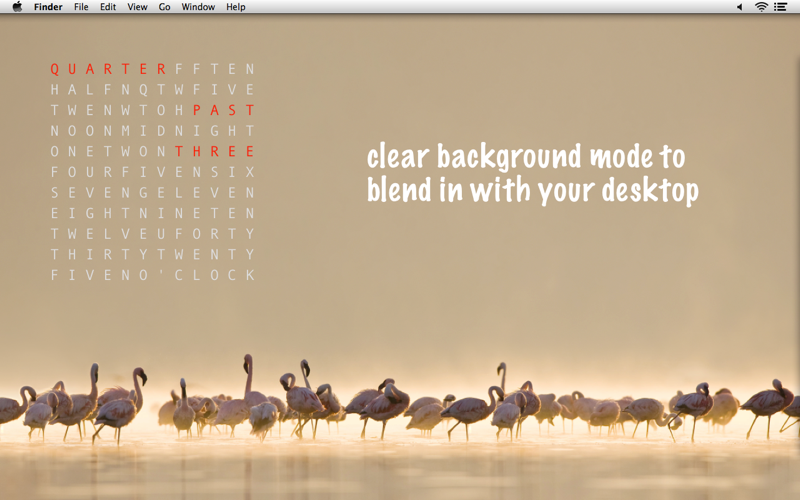The height and width of the screenshot is (500, 800).
Task: Open the Window menu
Action: click(x=198, y=7)
